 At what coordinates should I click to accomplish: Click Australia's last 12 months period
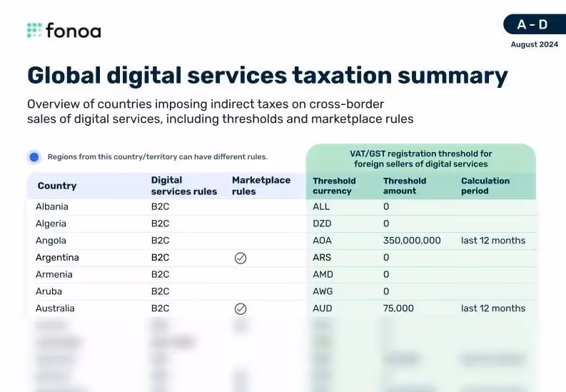[493, 308]
